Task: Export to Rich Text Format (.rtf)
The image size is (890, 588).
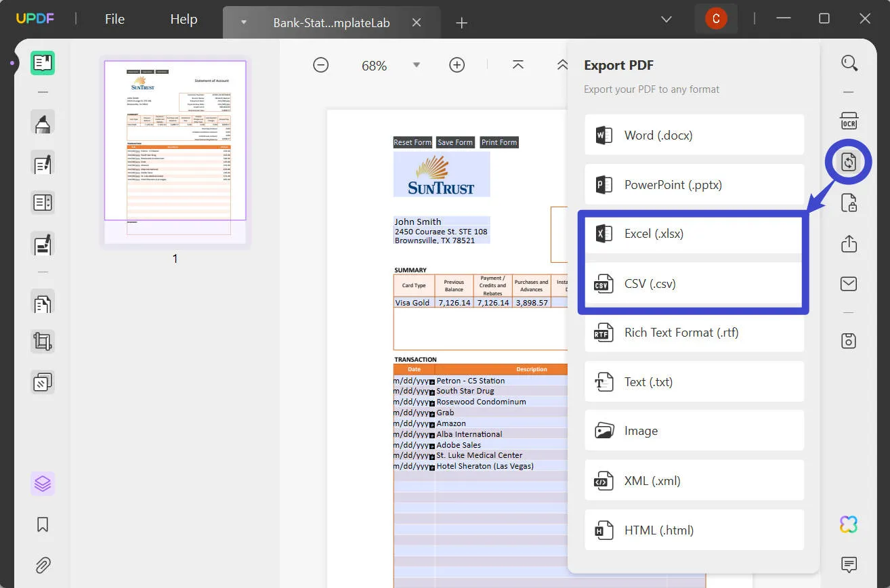Action: click(x=694, y=333)
